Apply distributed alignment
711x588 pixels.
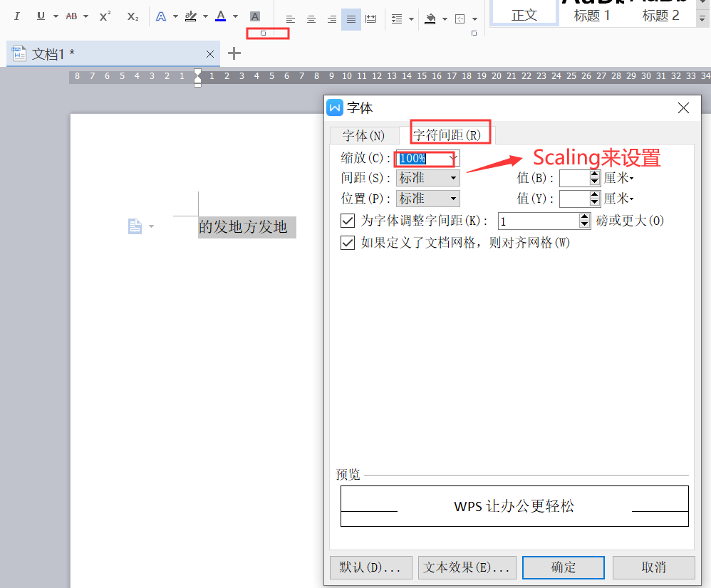(371, 19)
